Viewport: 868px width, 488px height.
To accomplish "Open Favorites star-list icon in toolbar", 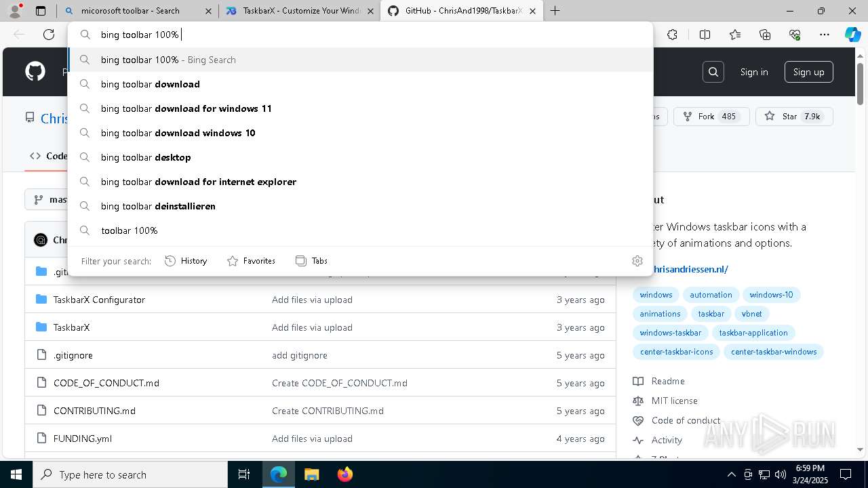I will coord(735,35).
